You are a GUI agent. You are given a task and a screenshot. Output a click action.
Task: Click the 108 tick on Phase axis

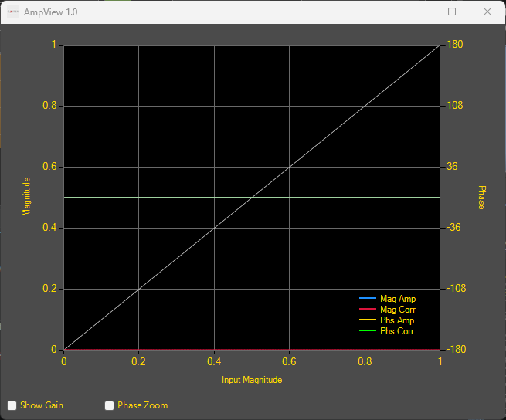[455, 105]
